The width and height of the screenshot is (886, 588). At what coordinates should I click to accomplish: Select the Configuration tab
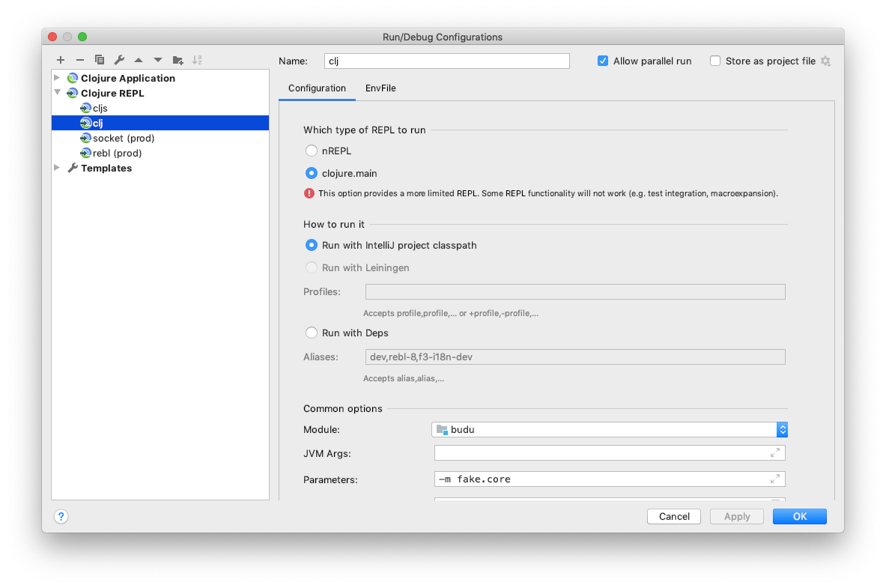click(x=317, y=88)
